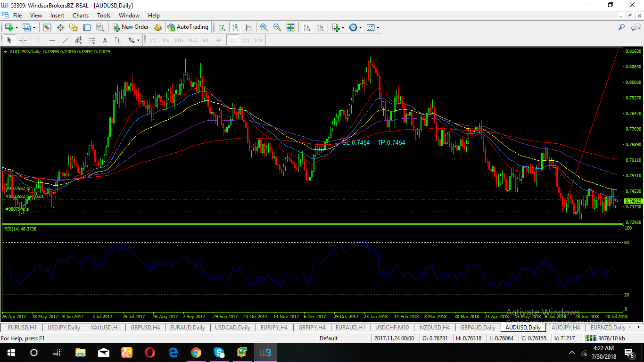Select the D1 timeframe button
Screen dimensions: 644x362
(x=232, y=40)
